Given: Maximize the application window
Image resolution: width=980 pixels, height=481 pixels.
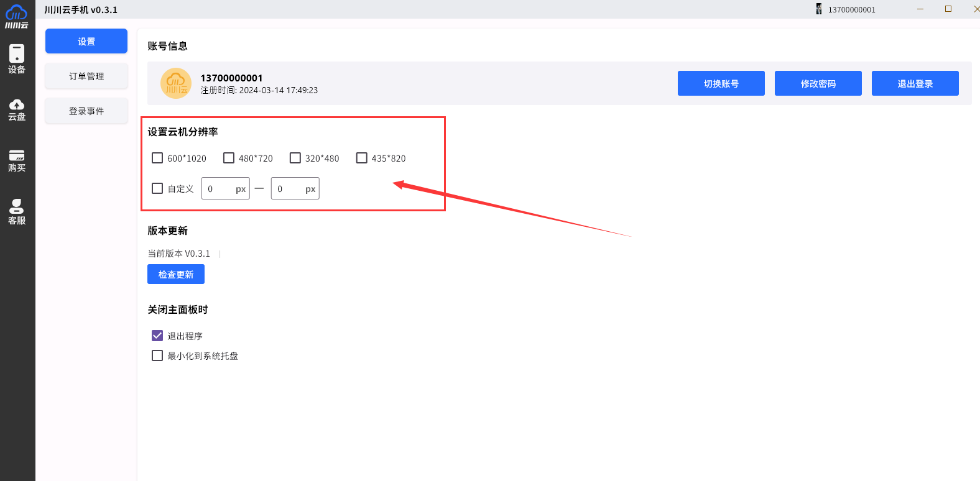Looking at the screenshot, I should tap(948, 9).
